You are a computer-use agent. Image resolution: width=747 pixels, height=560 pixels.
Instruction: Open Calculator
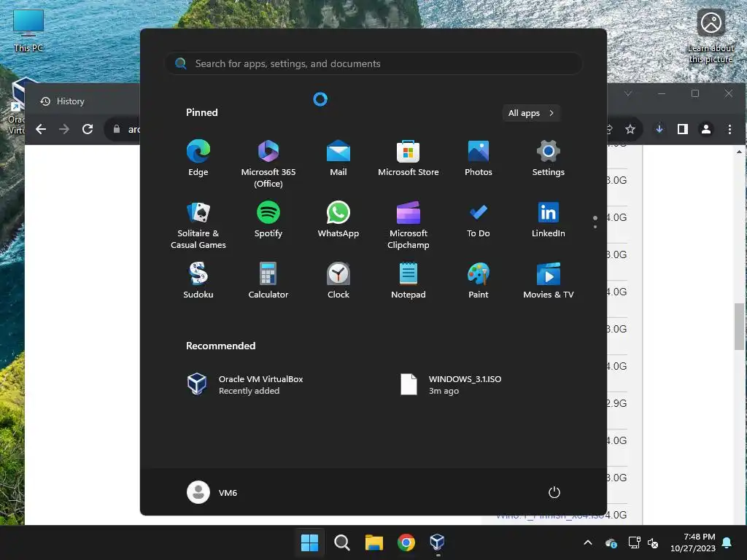pyautogui.click(x=268, y=281)
